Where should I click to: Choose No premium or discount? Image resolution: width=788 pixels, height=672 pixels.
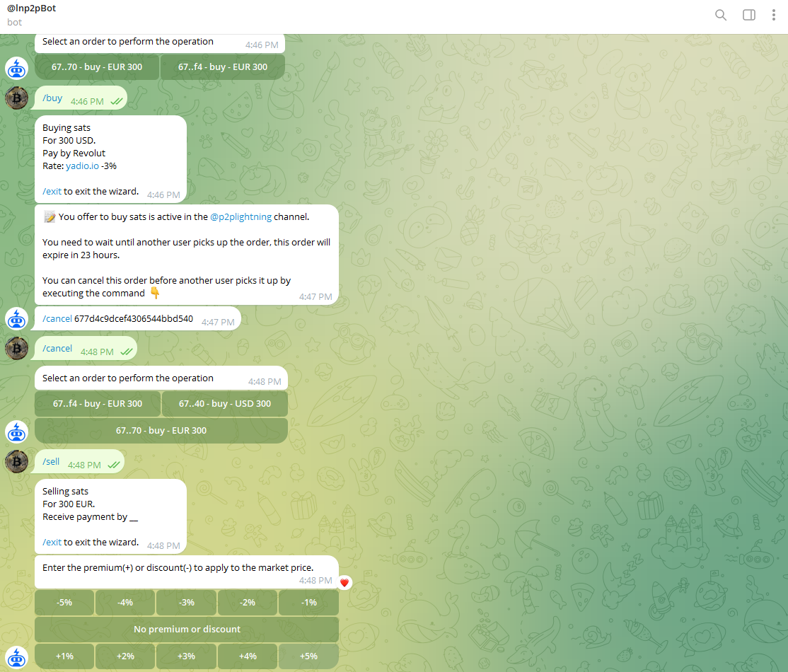tap(187, 630)
